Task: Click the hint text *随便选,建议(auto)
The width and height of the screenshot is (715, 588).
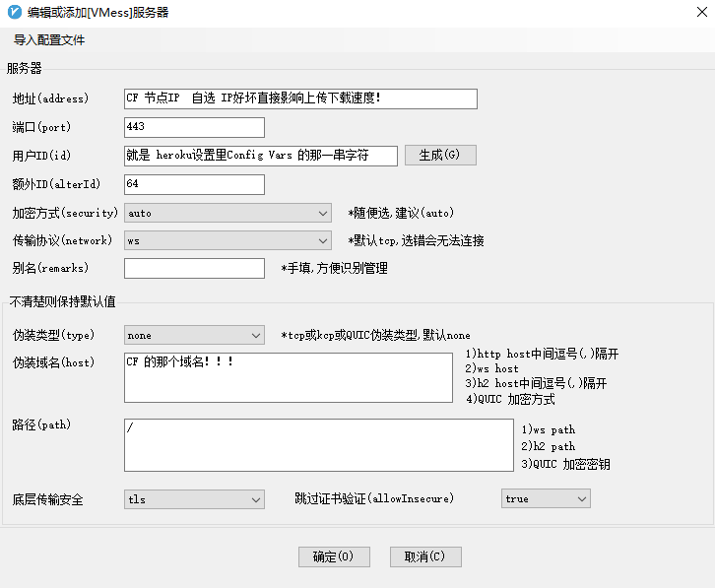Action: click(x=401, y=213)
